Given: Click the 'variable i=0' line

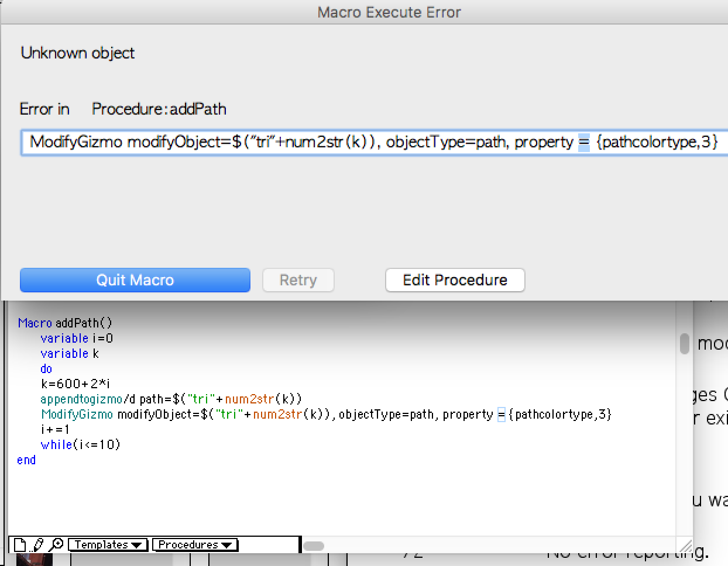Looking at the screenshot, I should coord(77,338).
